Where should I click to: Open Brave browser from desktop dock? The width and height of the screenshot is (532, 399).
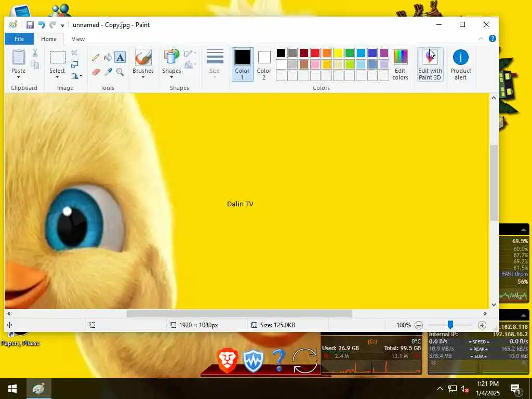click(x=227, y=360)
